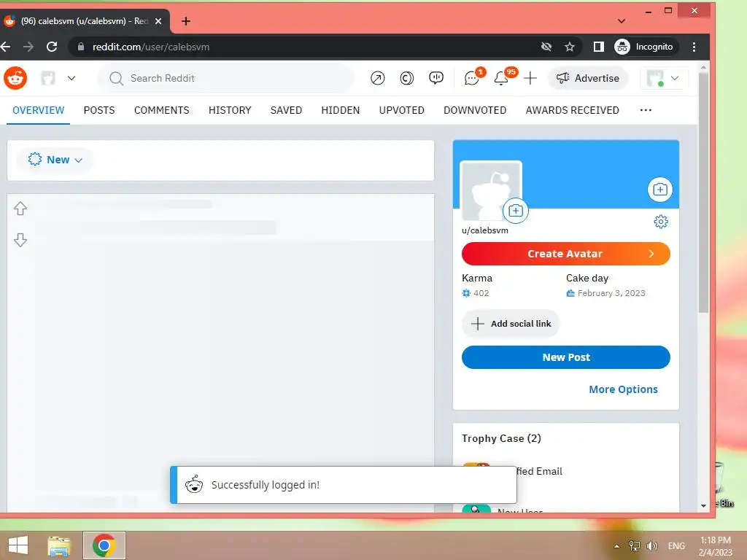The width and height of the screenshot is (747, 560).
Task: Switch to the SAVED tab
Action: pos(286,110)
